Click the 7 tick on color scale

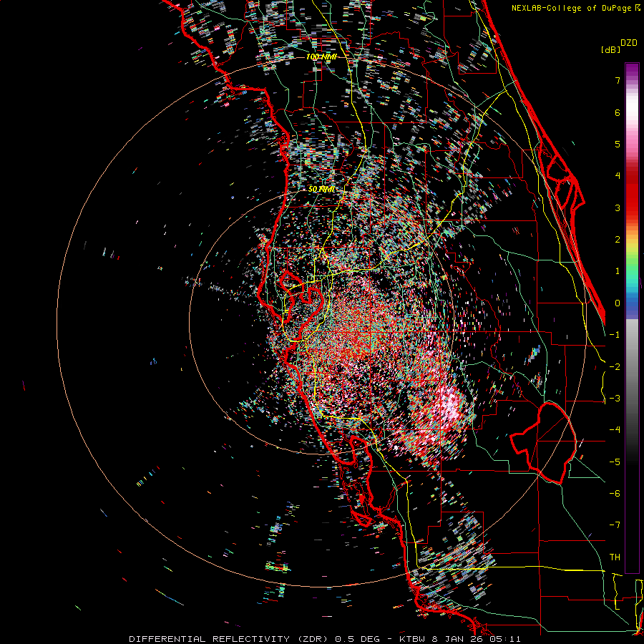618,80
